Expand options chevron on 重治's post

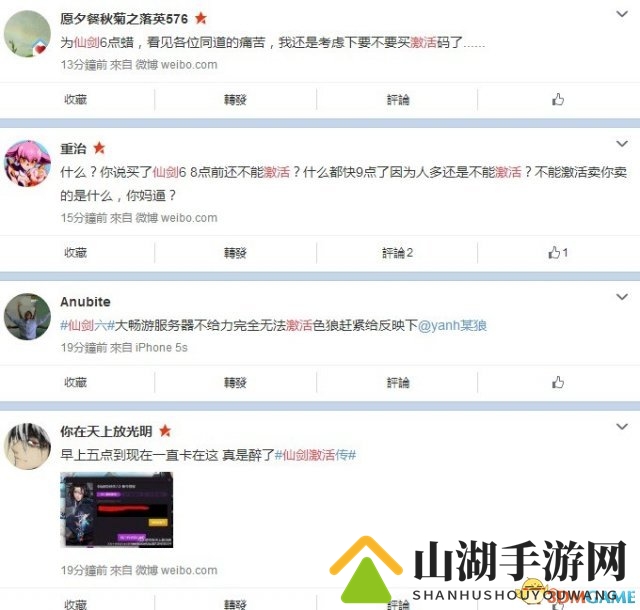pos(622,144)
